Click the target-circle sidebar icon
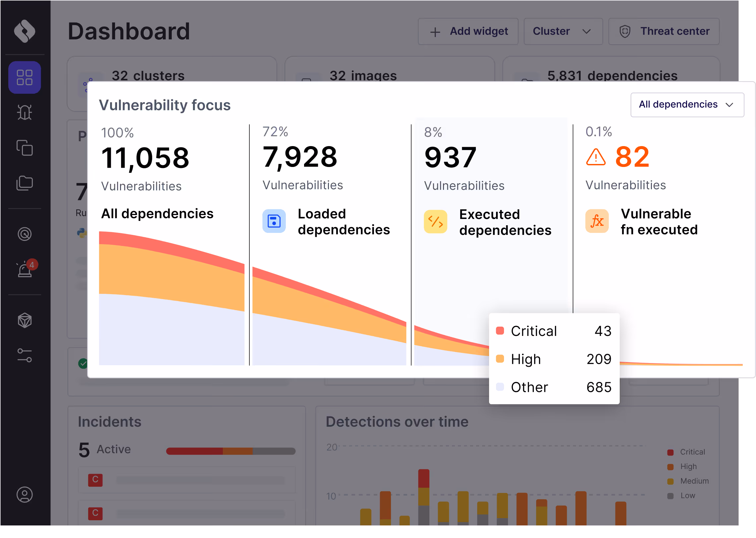Image resolution: width=756 pixels, height=538 pixels. (25, 234)
